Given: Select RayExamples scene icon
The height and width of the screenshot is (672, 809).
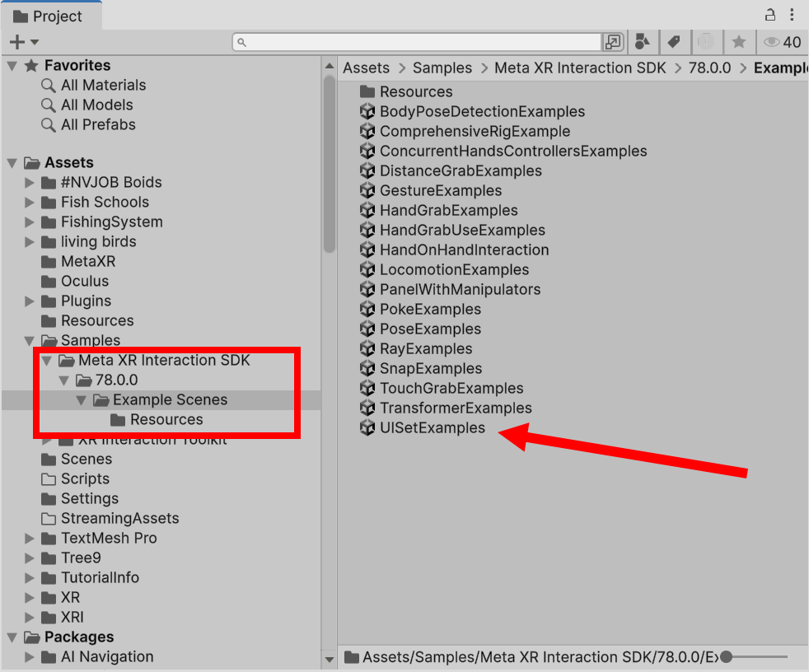Looking at the screenshot, I should 367,348.
